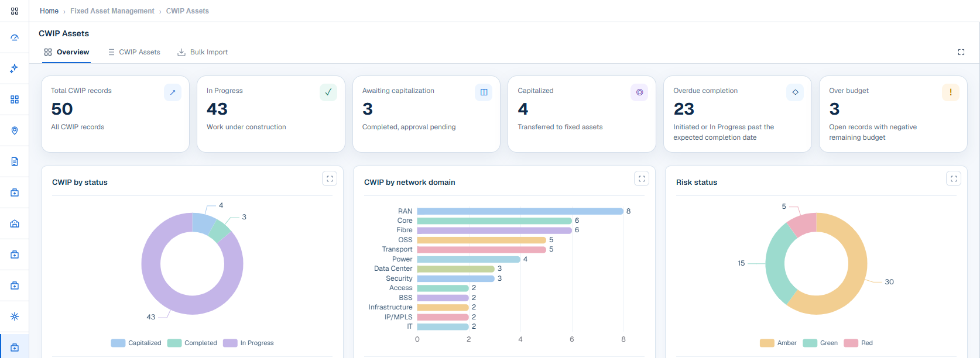Click the "Risk status" chart title

pyautogui.click(x=697, y=183)
